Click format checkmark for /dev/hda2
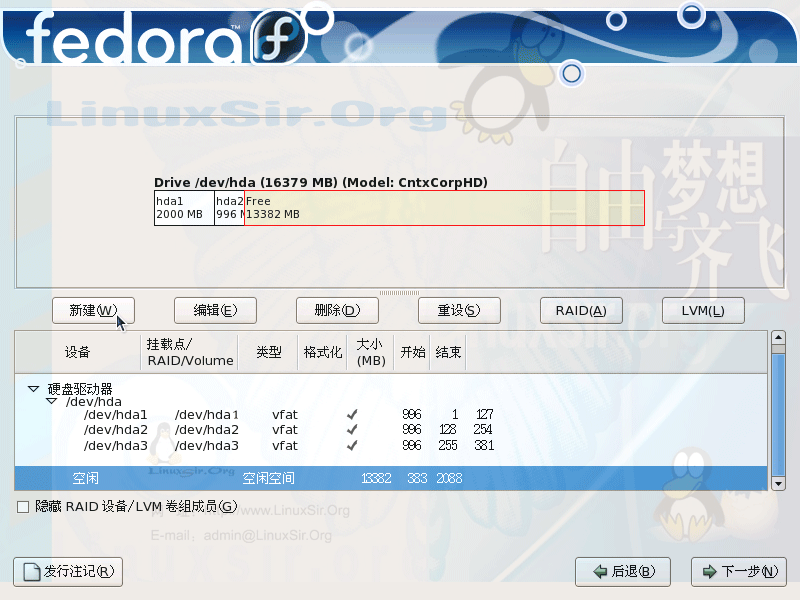The image size is (800, 600). 352,430
